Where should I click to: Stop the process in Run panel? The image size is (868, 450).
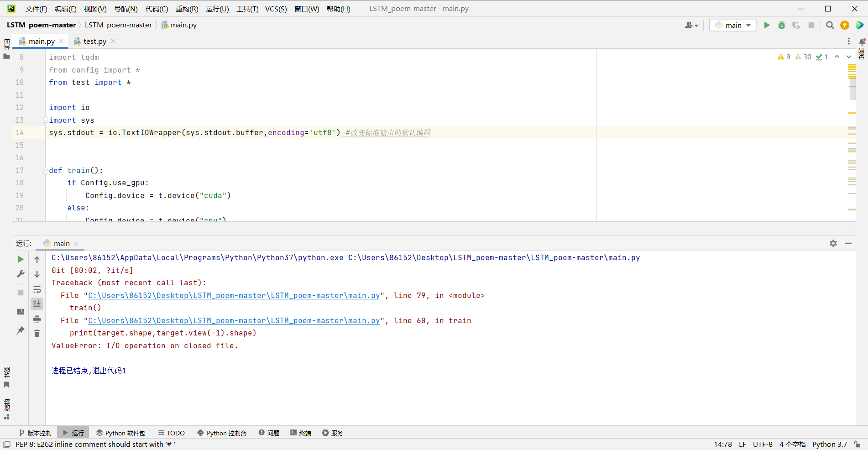click(21, 293)
